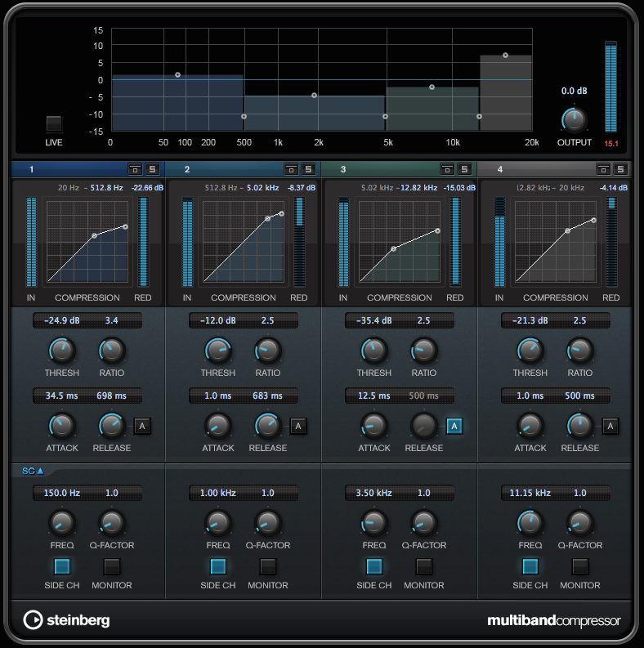Select band 2 threshold value -12.0 dB
This screenshot has height=648, width=644.
coord(218,320)
